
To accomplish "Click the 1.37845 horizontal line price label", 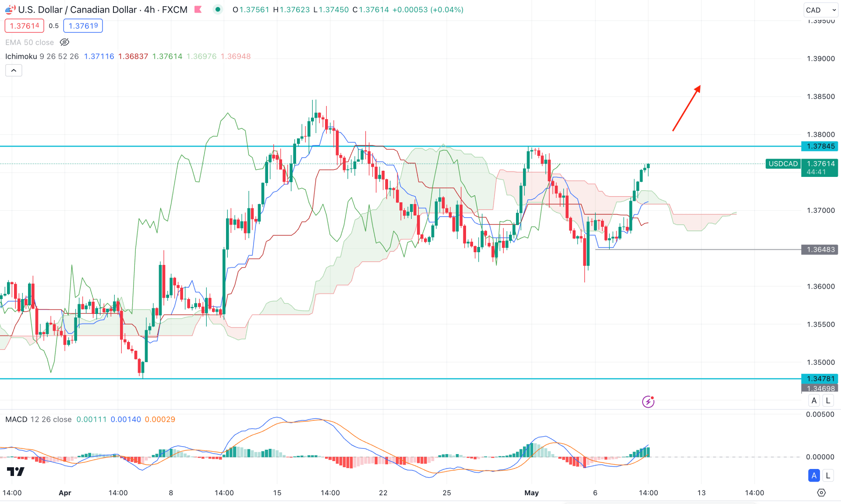I will tap(820, 146).
